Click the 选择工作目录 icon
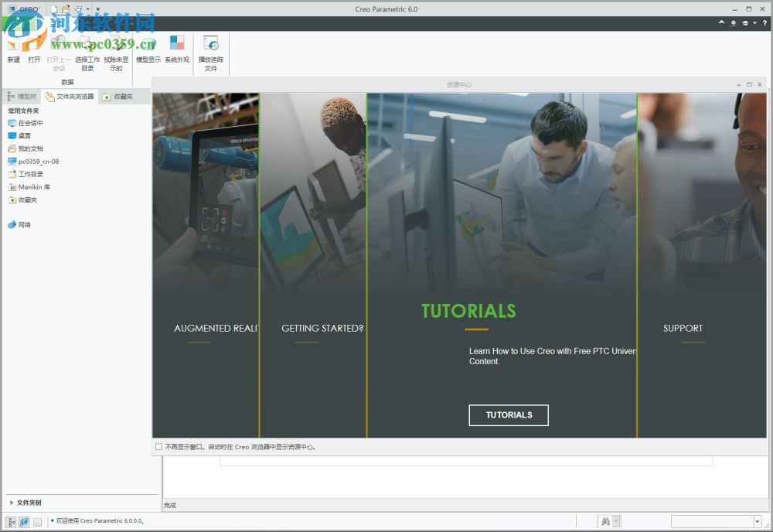Viewport: 773px width, 532px height. point(87,46)
